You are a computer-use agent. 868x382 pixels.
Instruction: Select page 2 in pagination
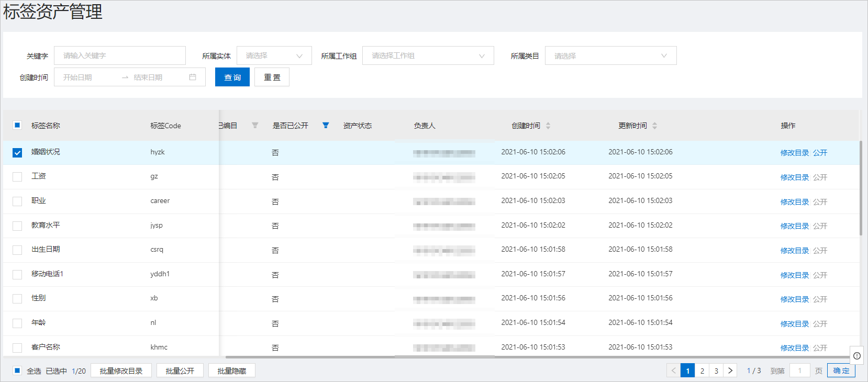click(702, 370)
